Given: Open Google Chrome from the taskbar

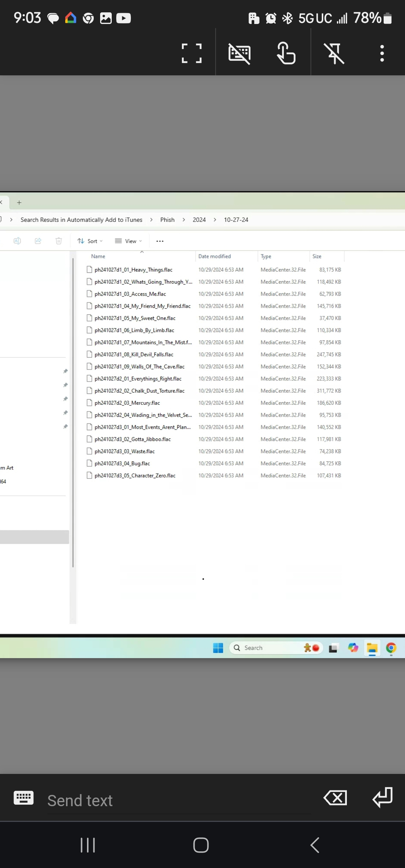Looking at the screenshot, I should [391, 648].
